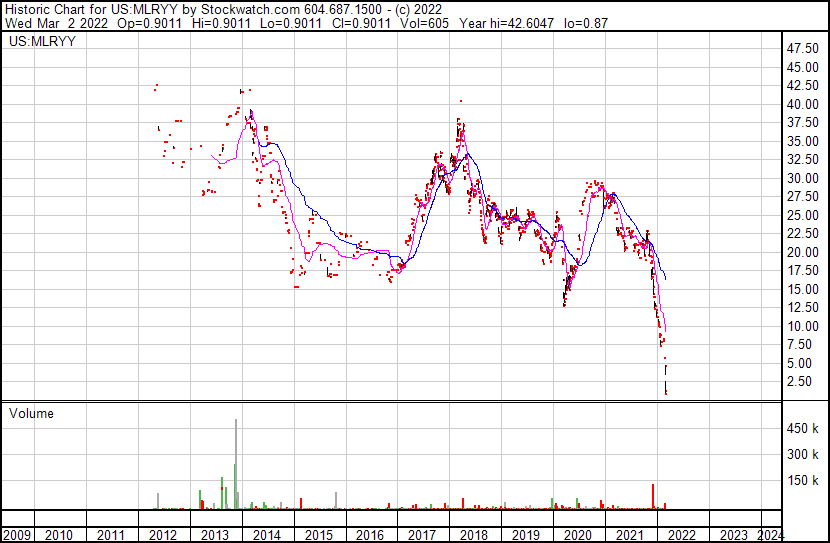Click the 2009 year label on time axis
Screen dimensions: 830x543
click(x=17, y=535)
